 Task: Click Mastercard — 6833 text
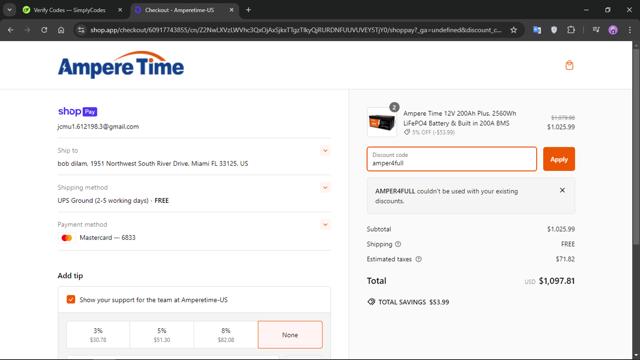click(107, 238)
